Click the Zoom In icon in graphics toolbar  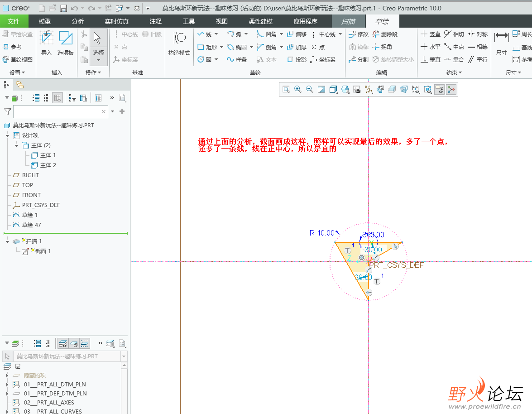click(x=297, y=89)
